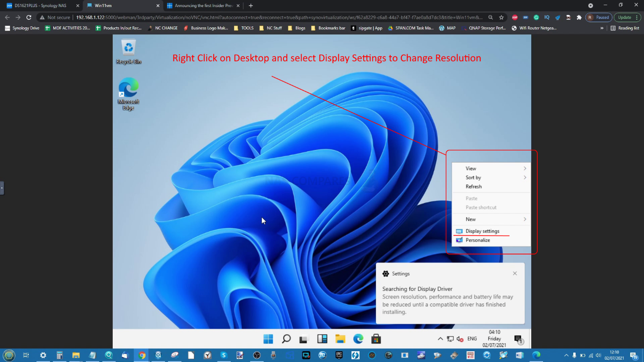
Task: Click the VM network tray icon
Action: tap(450, 339)
